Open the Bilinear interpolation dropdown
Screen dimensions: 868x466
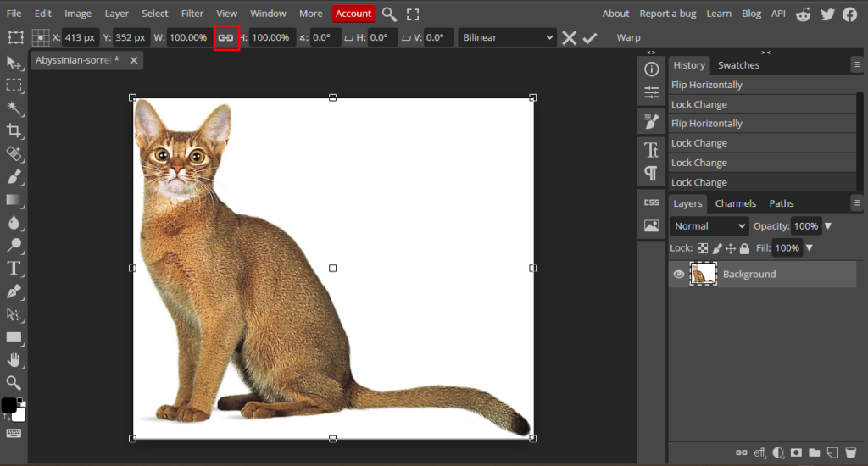coord(507,37)
